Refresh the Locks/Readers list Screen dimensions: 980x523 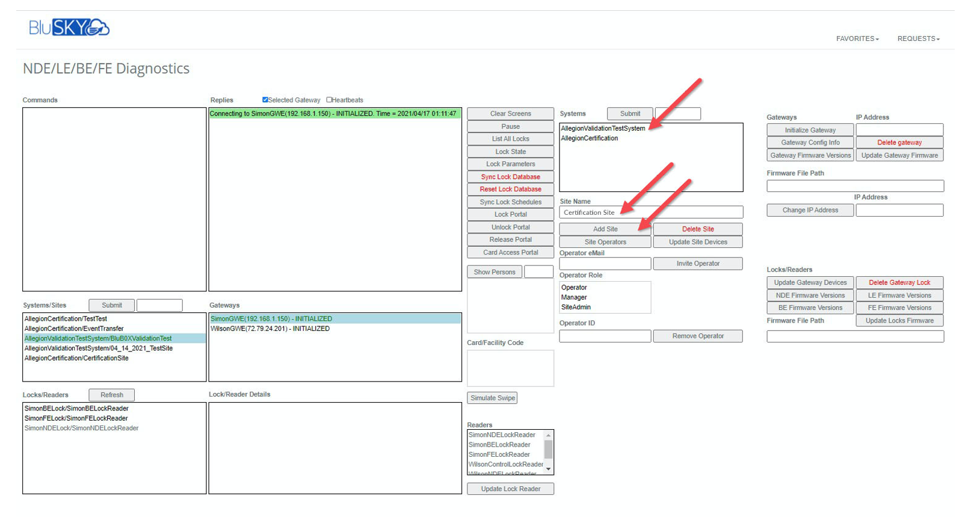[111, 395]
